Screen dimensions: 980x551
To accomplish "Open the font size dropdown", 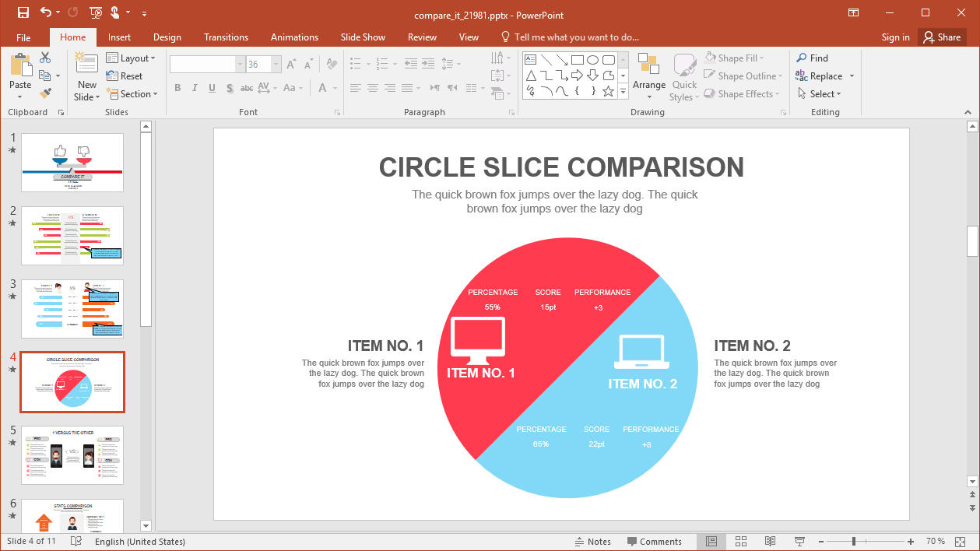I will [x=276, y=65].
